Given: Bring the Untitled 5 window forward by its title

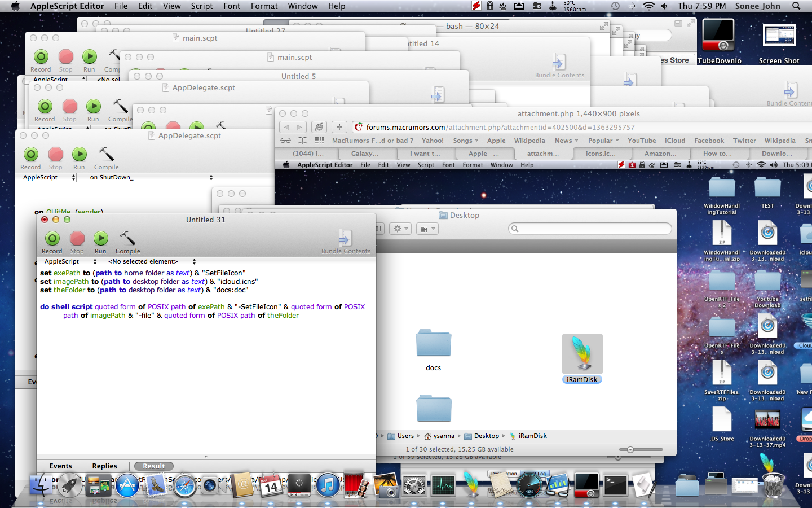Looking at the screenshot, I should point(298,76).
